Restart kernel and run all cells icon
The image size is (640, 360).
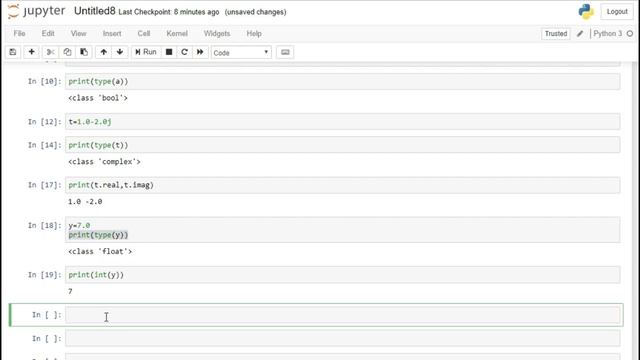point(200,52)
